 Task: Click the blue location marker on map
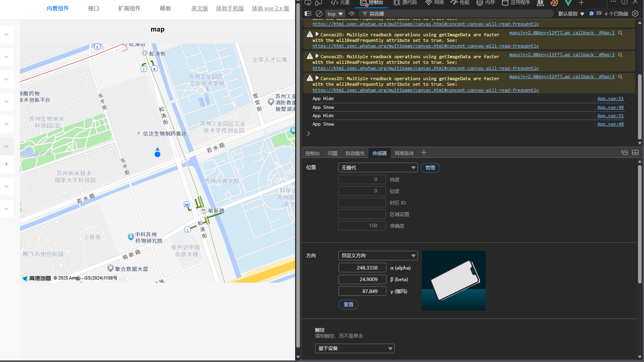coord(158,153)
